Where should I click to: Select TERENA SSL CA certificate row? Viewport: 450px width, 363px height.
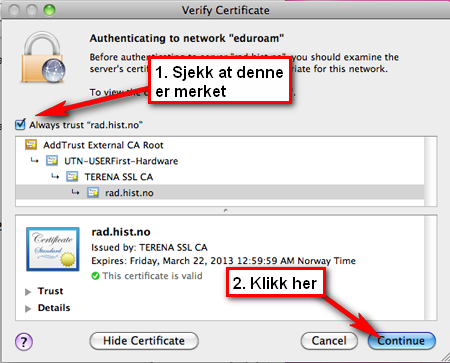pos(220,177)
